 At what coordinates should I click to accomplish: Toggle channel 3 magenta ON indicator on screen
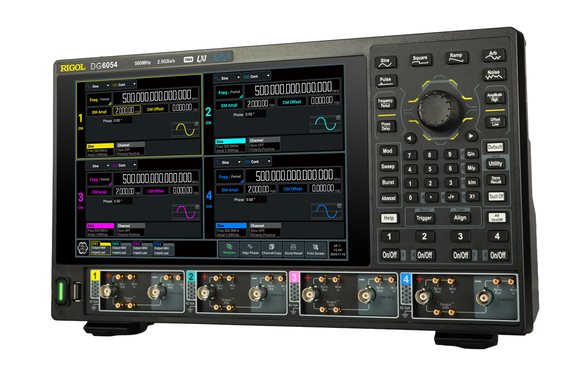pos(80,207)
